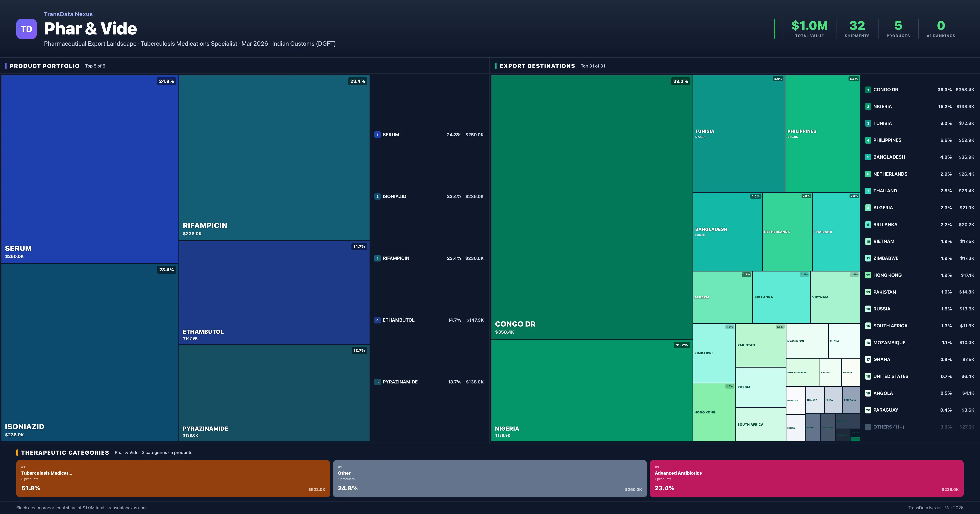Open the transdatanexus.com footer link
Screen dimensions: 980x514
[127, 508]
